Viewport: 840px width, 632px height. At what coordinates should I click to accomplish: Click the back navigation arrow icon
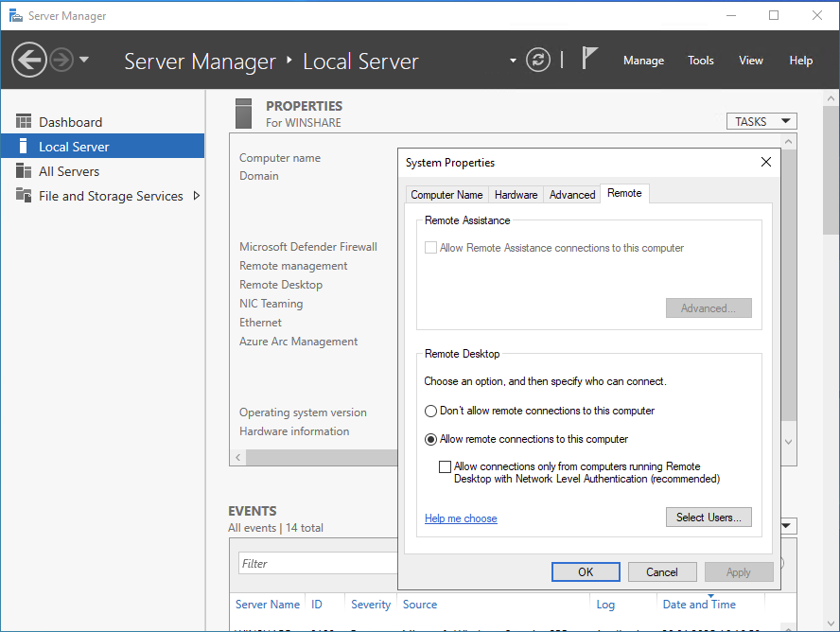pyautogui.click(x=29, y=61)
